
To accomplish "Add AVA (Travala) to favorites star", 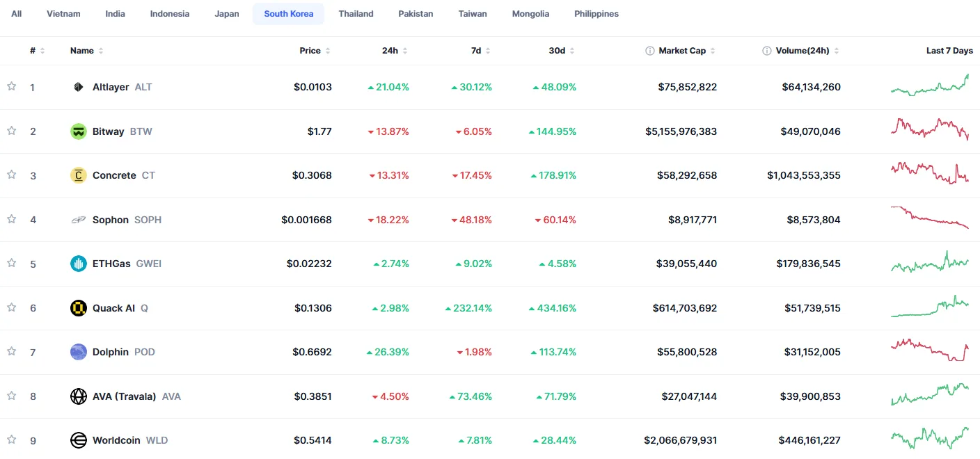I will coord(11,396).
